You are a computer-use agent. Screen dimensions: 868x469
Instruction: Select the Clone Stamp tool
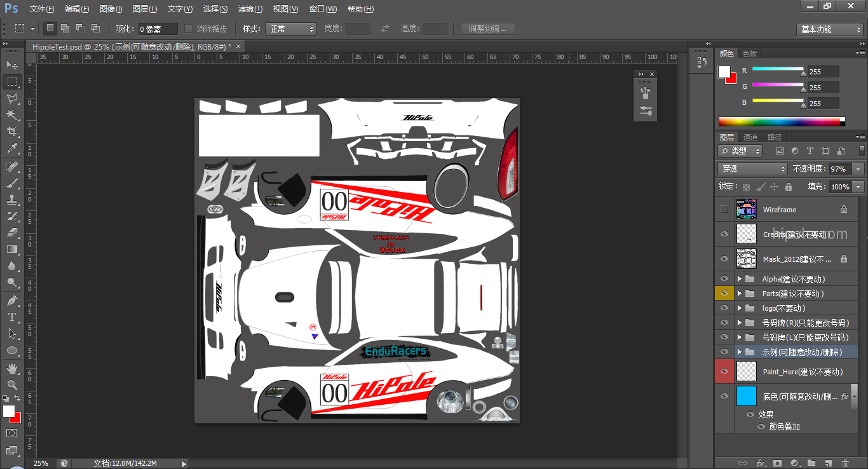(12, 200)
